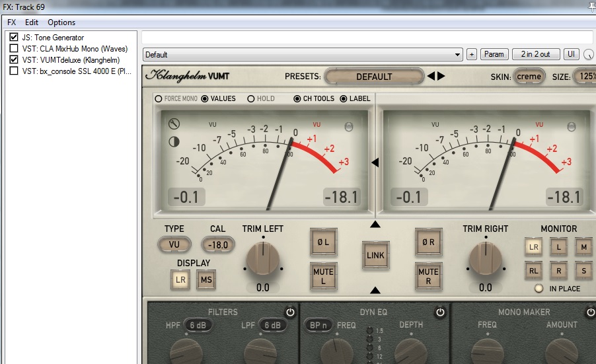596x364 pixels.
Task: Toggle the CH TOOLS radio option
Action: click(297, 99)
